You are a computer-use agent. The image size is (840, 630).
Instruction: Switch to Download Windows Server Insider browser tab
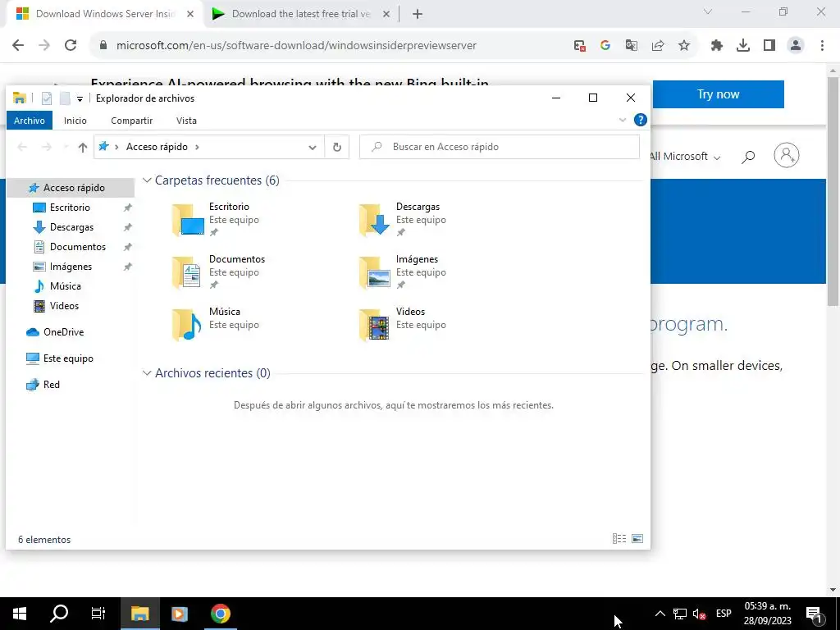click(104, 14)
